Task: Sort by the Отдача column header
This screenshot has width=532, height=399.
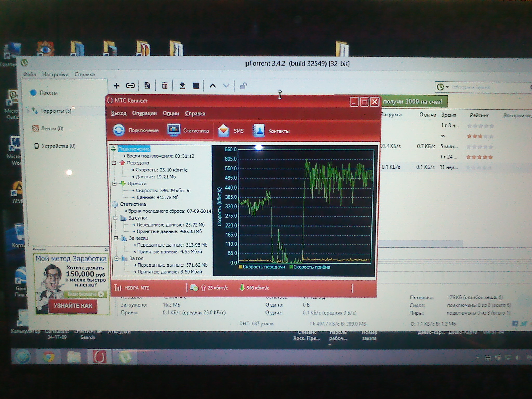Action: click(428, 115)
